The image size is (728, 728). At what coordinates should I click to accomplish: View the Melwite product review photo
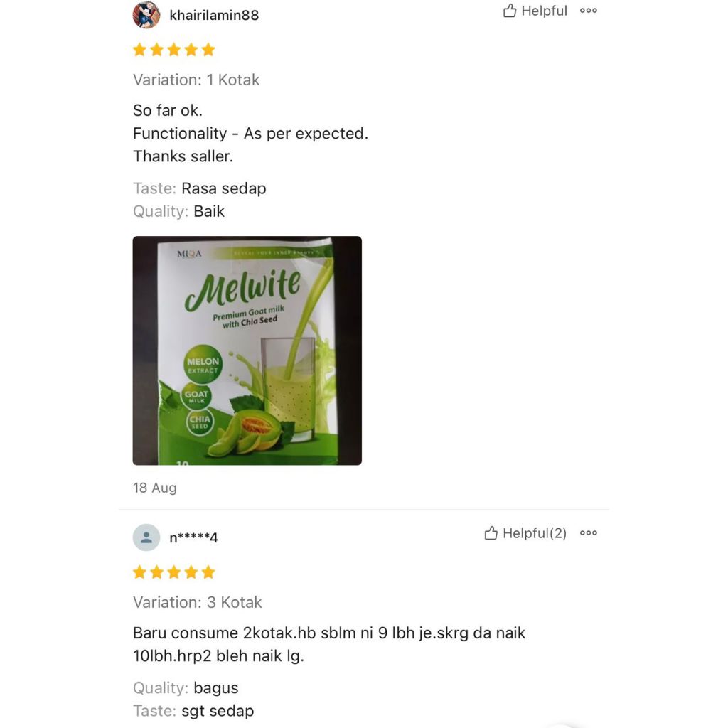point(247,350)
